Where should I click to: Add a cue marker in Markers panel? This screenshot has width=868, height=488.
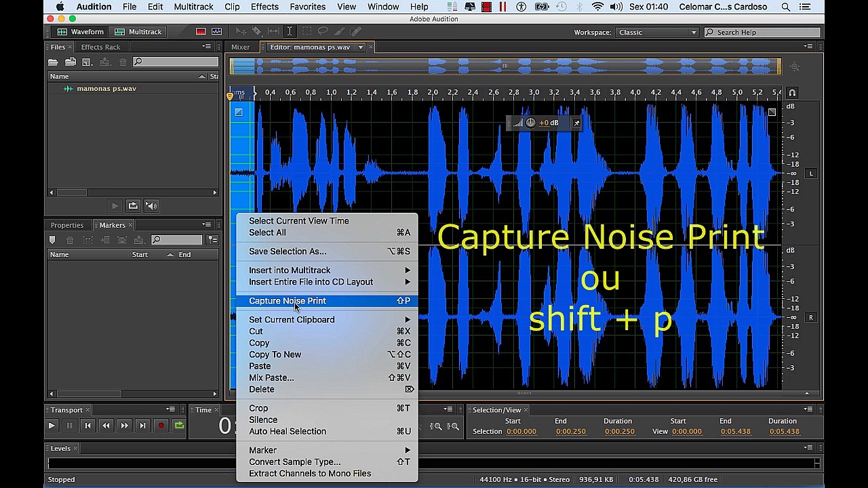(x=52, y=240)
